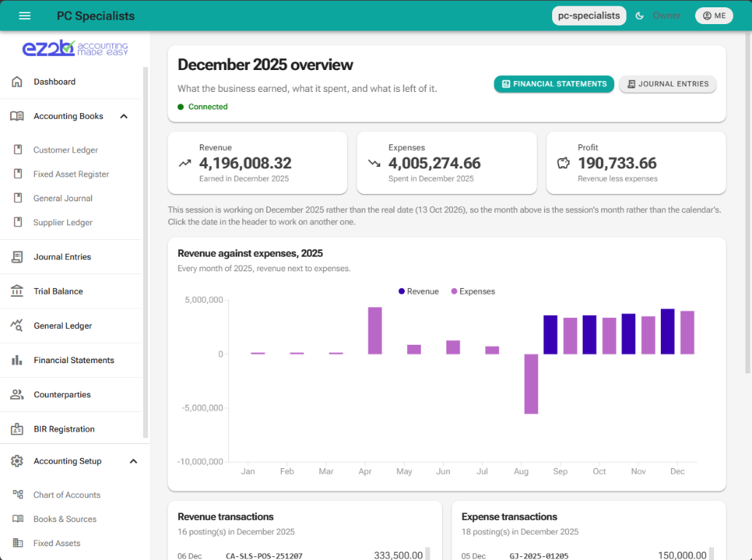Click the Dashboard home icon
This screenshot has height=560, width=752.
tap(17, 82)
